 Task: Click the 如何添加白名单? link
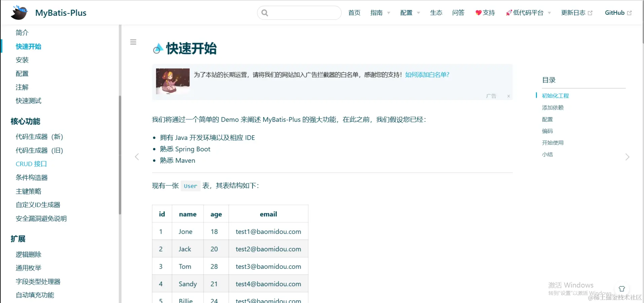tap(427, 75)
